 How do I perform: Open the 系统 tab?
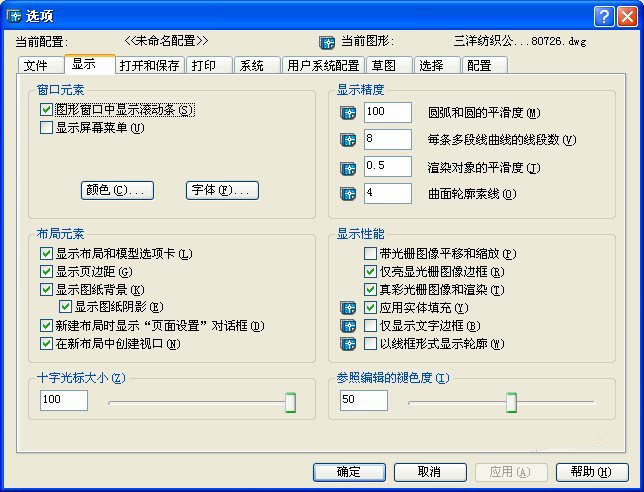pos(257,65)
